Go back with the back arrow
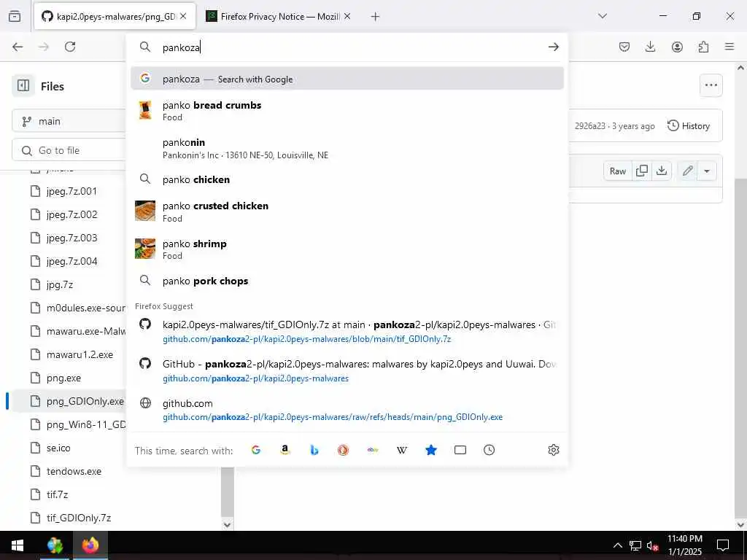Image resolution: width=747 pixels, height=560 pixels. (18, 47)
